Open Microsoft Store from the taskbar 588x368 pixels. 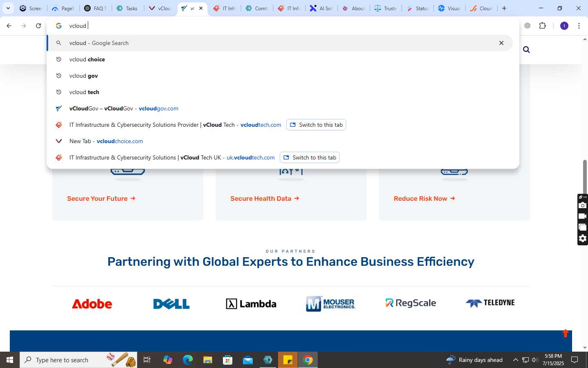[227, 360]
